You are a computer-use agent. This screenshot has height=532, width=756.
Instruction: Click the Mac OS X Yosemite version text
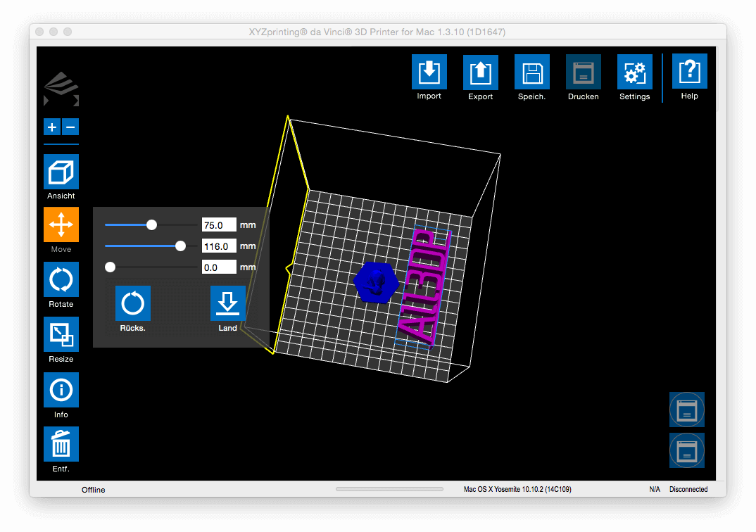pos(517,489)
